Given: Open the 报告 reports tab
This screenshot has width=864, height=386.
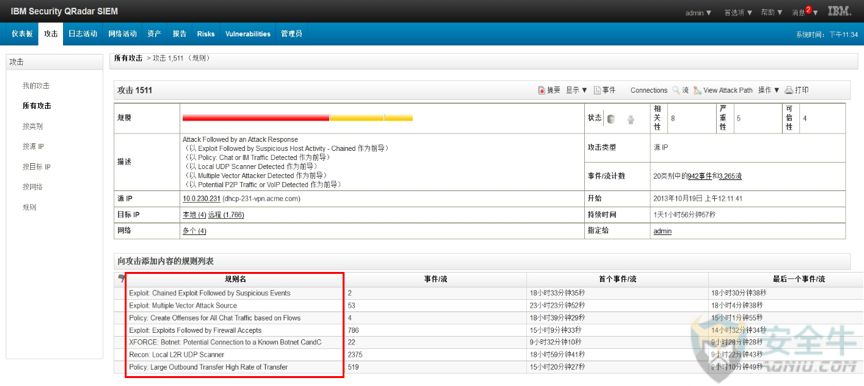Looking at the screenshot, I should coord(179,34).
